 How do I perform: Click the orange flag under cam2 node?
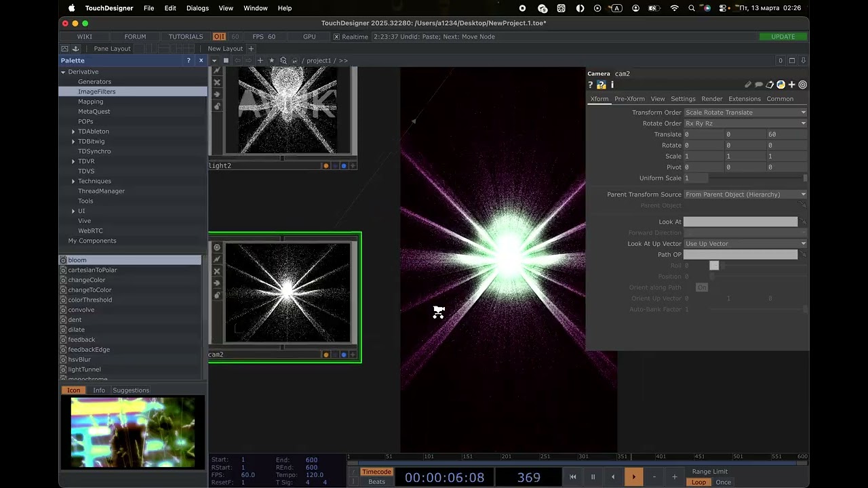pos(326,354)
